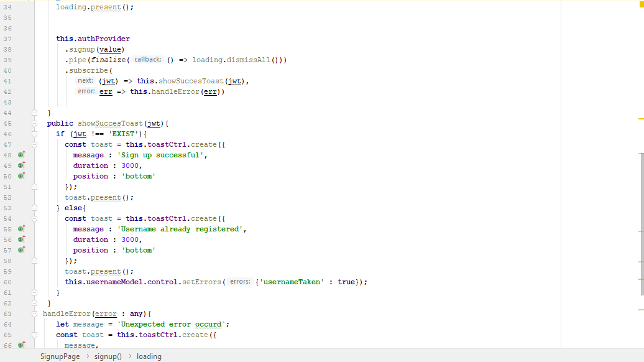Viewport: 644px width, 362px height.
Task: Collapse the showSuccesToast method fold arrow
Action: 35,123
